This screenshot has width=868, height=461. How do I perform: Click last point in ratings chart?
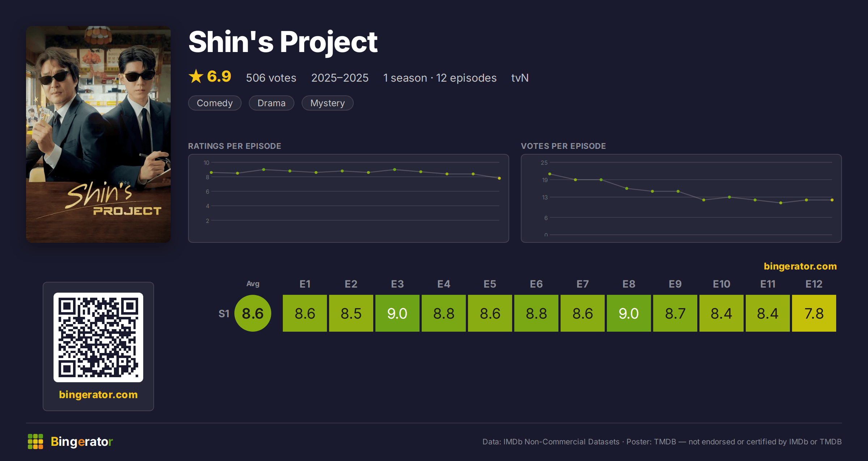pyautogui.click(x=499, y=178)
